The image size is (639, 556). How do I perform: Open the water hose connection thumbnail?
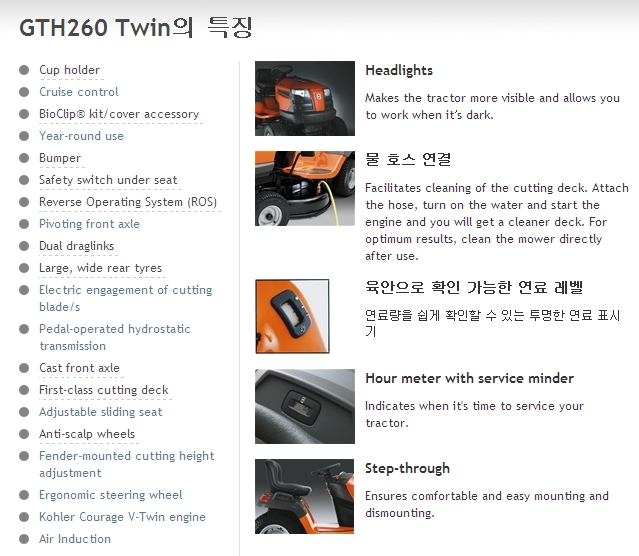tap(305, 188)
